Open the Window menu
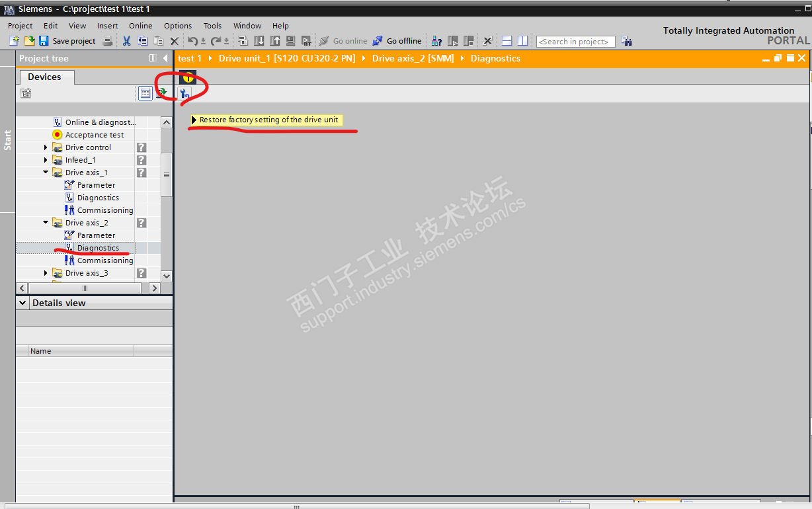 point(247,26)
